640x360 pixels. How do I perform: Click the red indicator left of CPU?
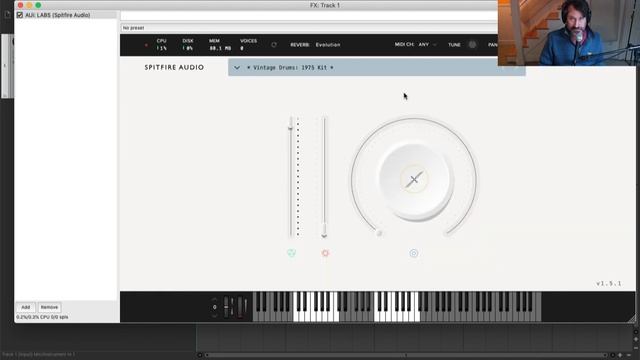(x=146, y=45)
